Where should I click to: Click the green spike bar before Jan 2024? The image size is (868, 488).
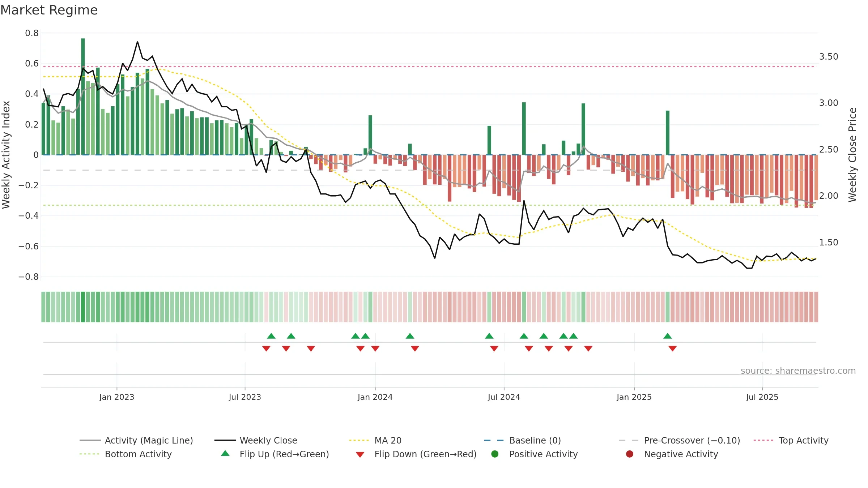pos(370,135)
